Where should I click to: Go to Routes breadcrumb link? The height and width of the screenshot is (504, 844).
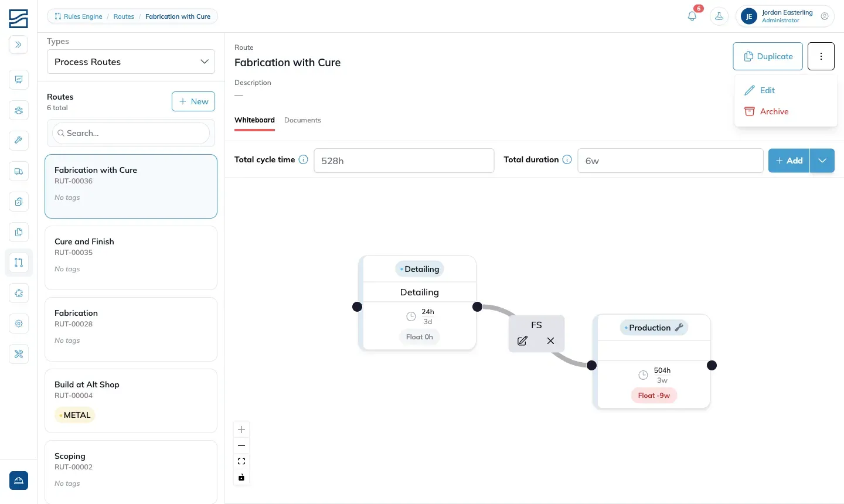(124, 16)
